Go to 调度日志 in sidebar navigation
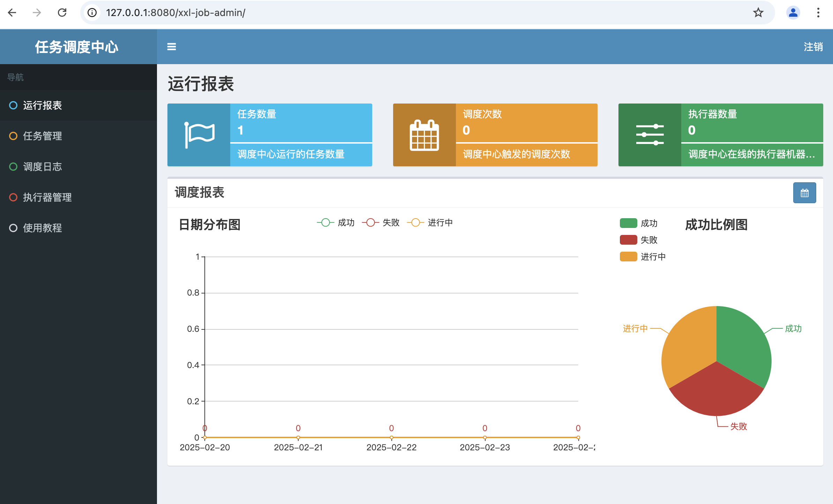Viewport: 833px width, 504px height. coord(42,167)
